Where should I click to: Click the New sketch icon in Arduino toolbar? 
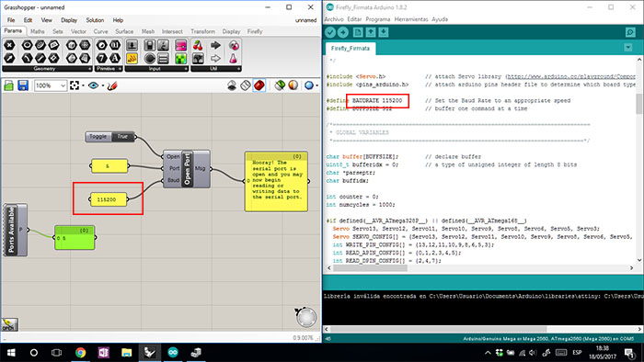click(358, 32)
